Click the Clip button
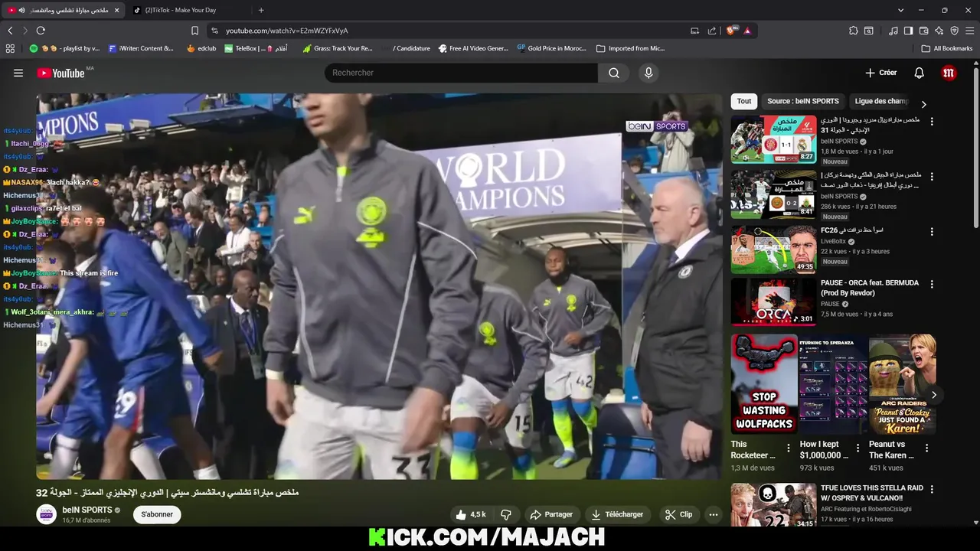The height and width of the screenshot is (551, 980). click(678, 514)
